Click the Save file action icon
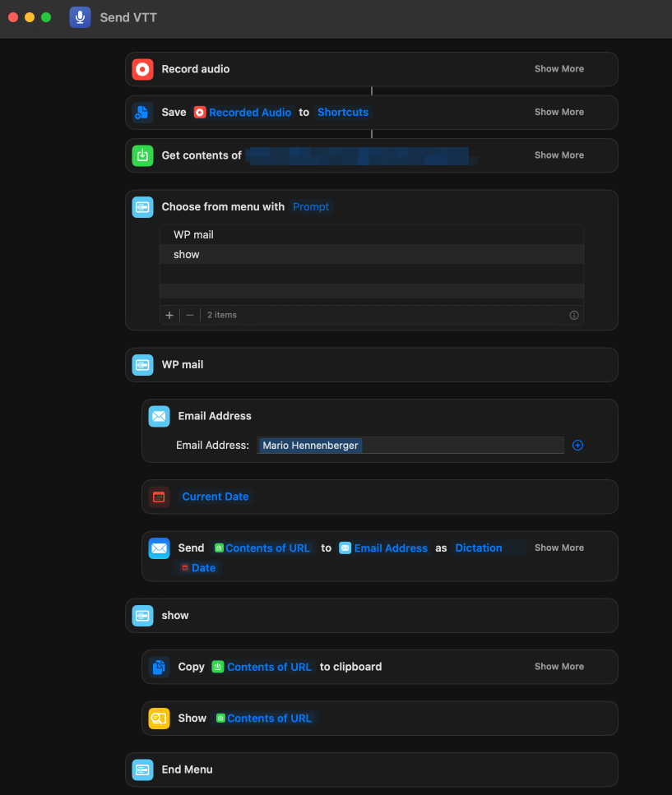This screenshot has width=672, height=795. click(x=142, y=113)
